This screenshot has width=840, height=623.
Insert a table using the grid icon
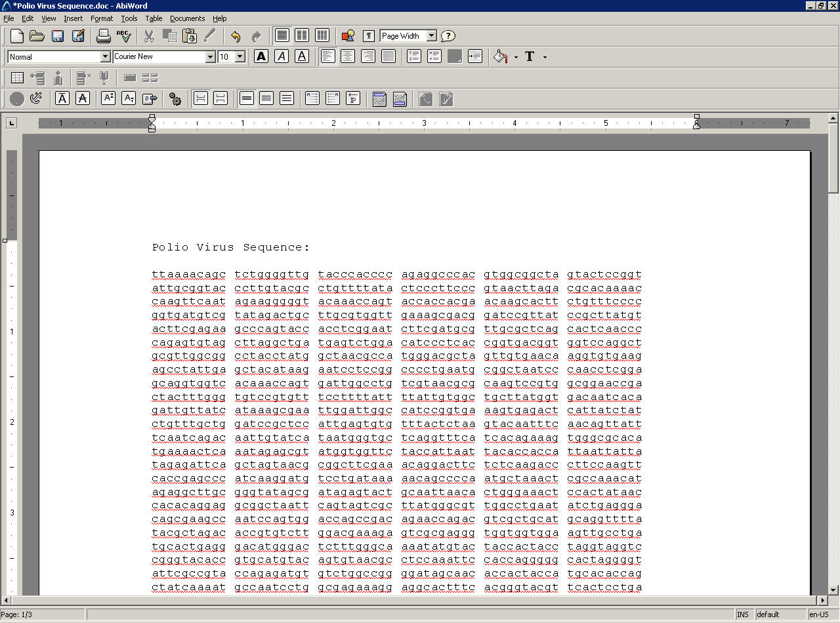[x=18, y=78]
